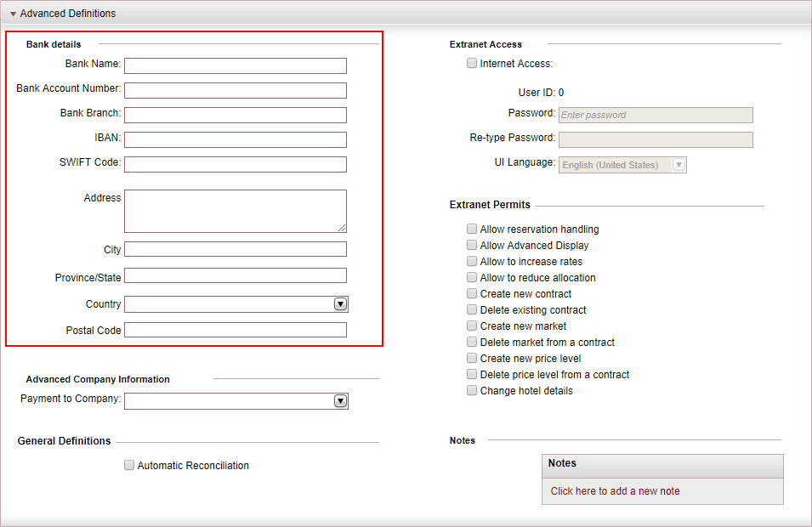The width and height of the screenshot is (812, 527).
Task: Click the Bank Branch text box
Action: pyautogui.click(x=236, y=115)
